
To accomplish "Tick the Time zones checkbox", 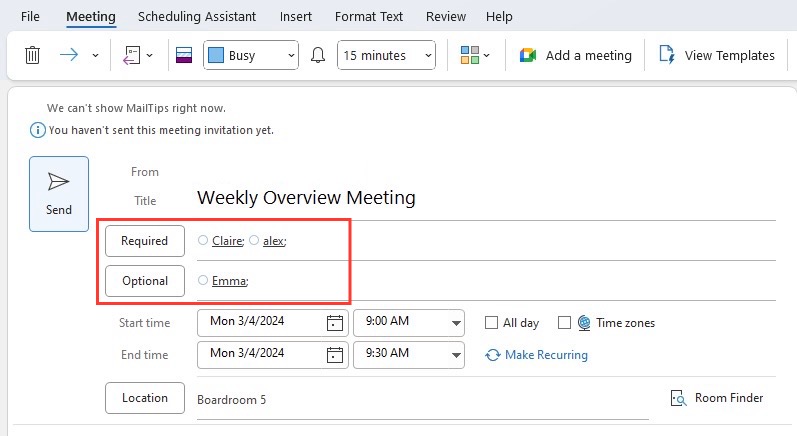I will coord(564,323).
